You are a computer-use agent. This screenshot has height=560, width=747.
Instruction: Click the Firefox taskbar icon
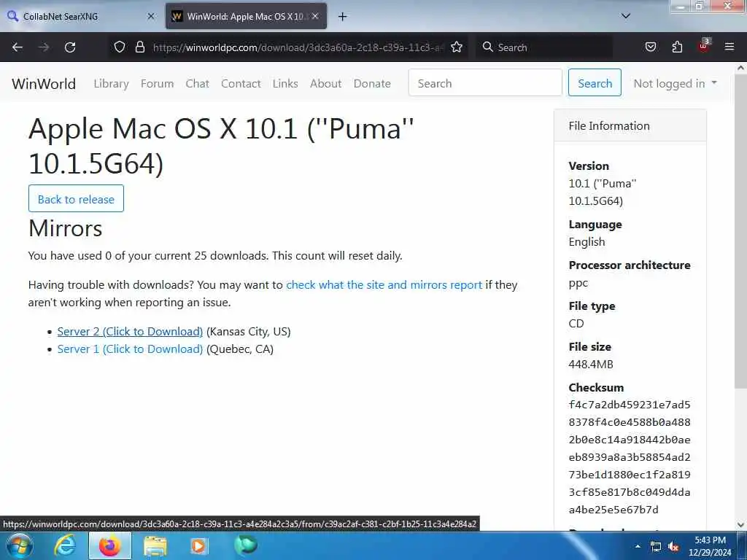point(109,545)
